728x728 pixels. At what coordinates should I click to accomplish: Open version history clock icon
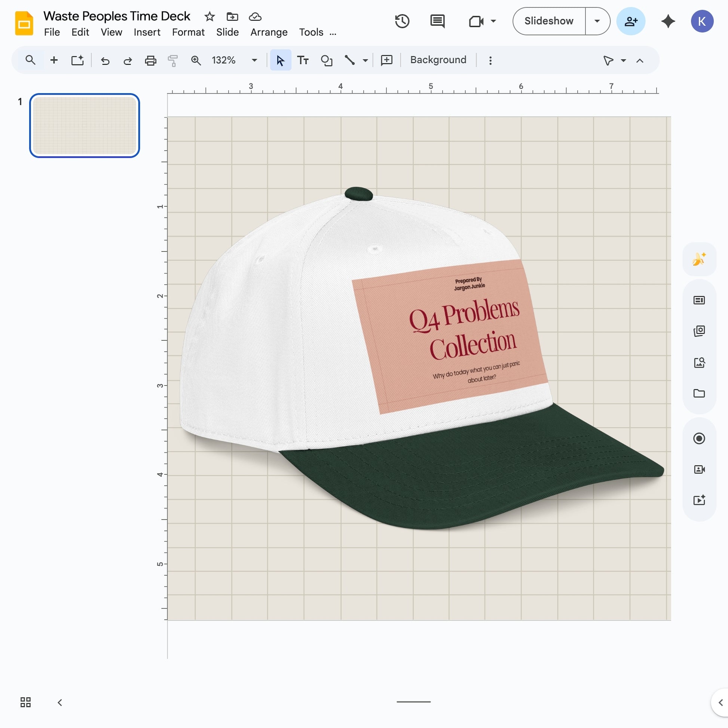[402, 21]
